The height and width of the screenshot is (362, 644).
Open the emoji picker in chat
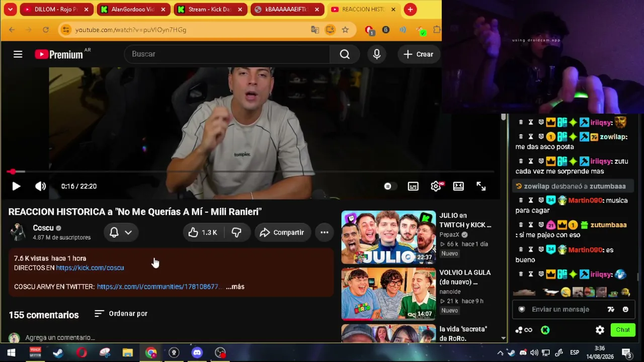pyautogui.click(x=625, y=309)
